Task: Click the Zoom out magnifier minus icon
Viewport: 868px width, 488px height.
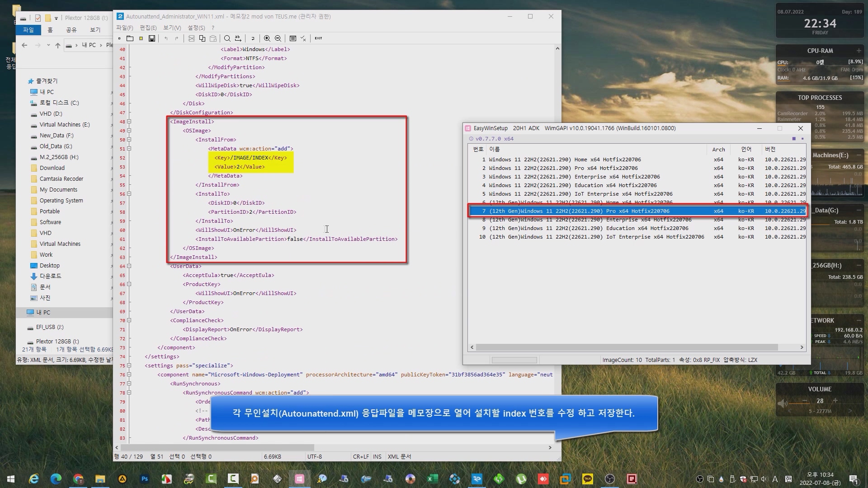Action: point(278,38)
